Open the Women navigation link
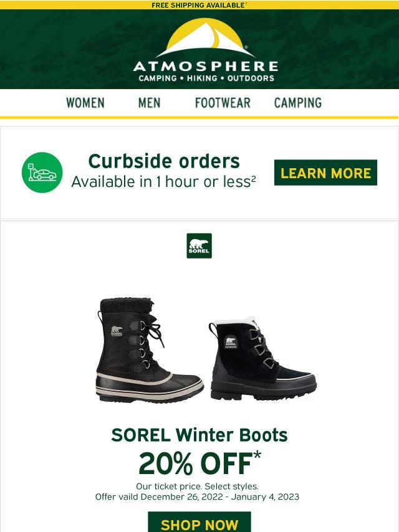This screenshot has width=399, height=532. coord(85,103)
